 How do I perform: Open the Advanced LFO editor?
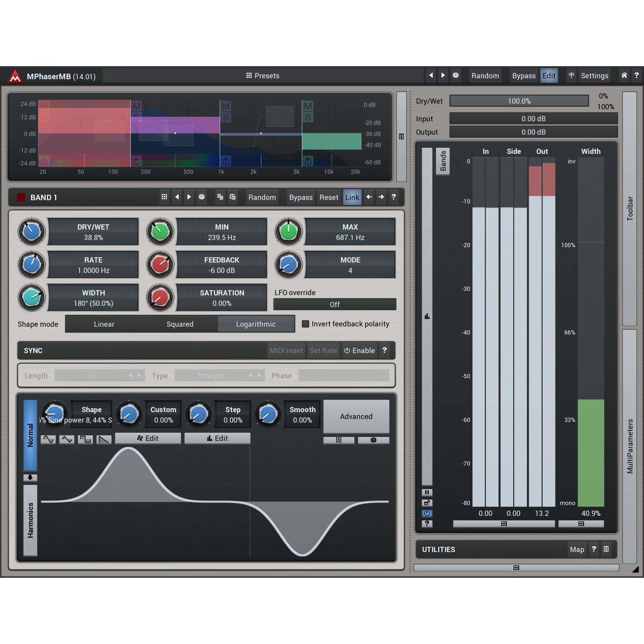[x=356, y=416]
